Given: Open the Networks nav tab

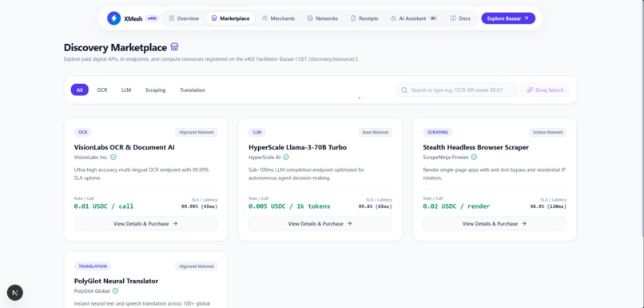Looking at the screenshot, I should coord(322,18).
